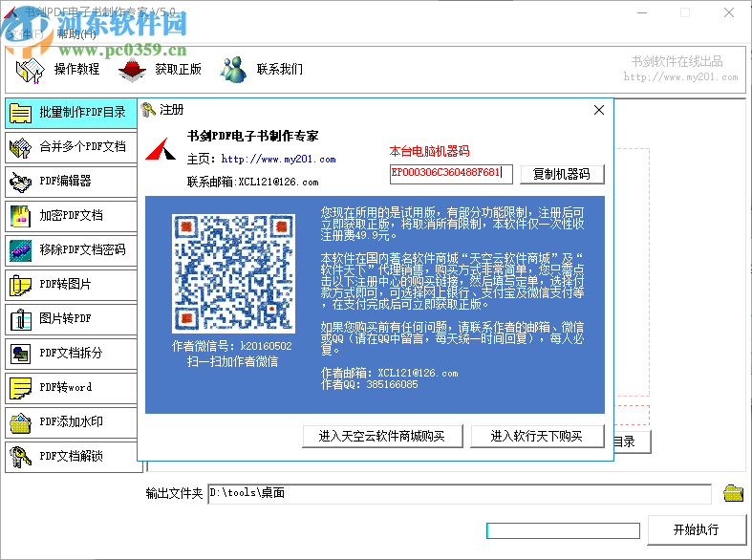Viewport: 752px width, 560px height.
Task: Browse output folder with folder icon
Action: pos(733,493)
